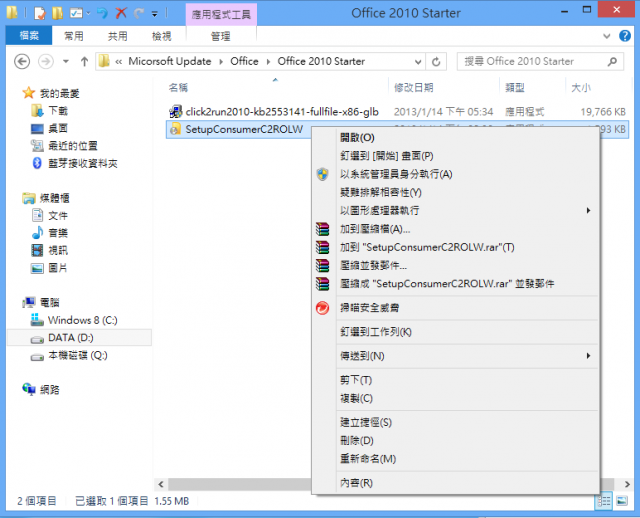Open DATA (D:) drive in navigation pane
Viewport: 640px width, 518px height.
pos(70,338)
